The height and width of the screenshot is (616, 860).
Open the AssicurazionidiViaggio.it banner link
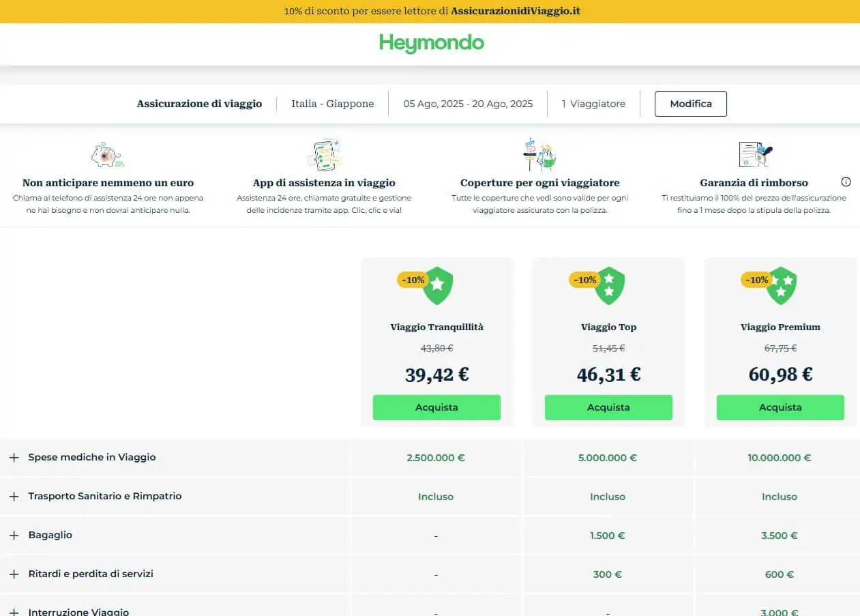point(516,11)
